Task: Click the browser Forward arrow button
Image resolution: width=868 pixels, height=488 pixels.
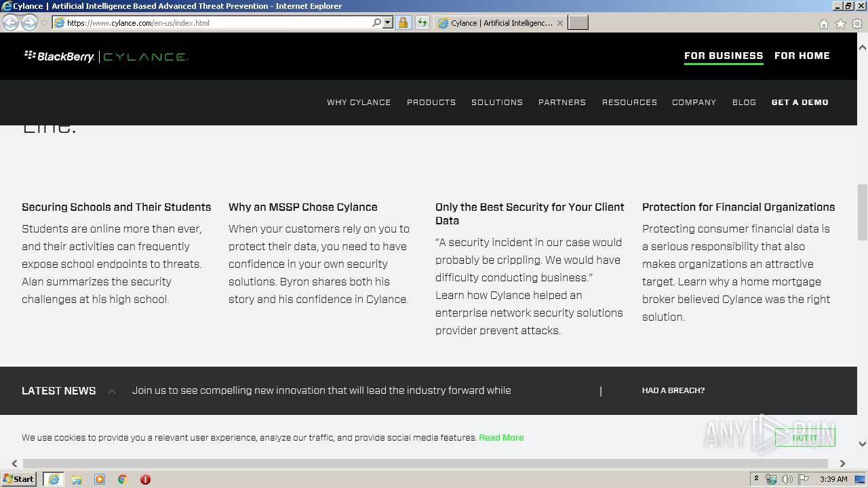Action: 29,22
